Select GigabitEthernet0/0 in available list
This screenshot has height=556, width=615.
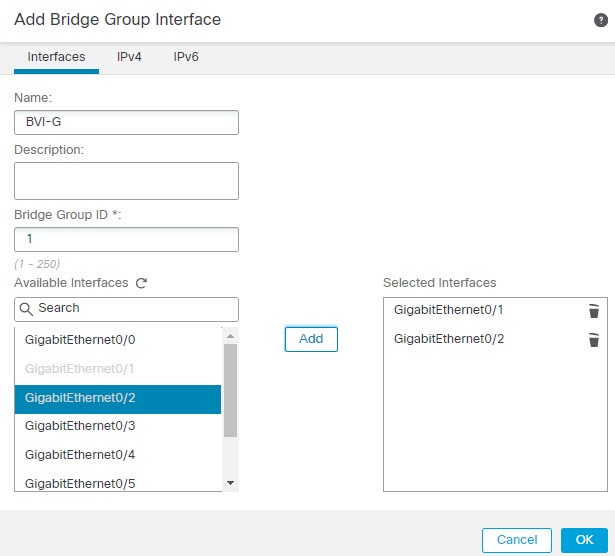118,340
